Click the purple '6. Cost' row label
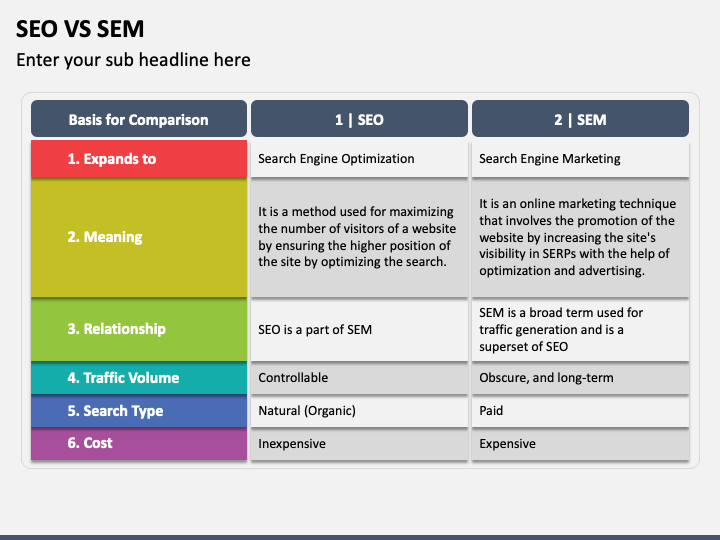 point(139,444)
